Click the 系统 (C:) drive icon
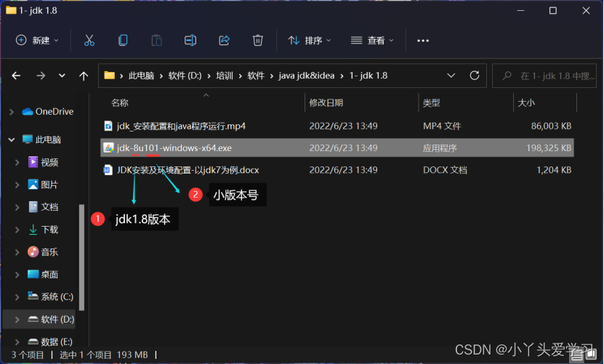This screenshot has height=364, width=604. click(x=33, y=296)
